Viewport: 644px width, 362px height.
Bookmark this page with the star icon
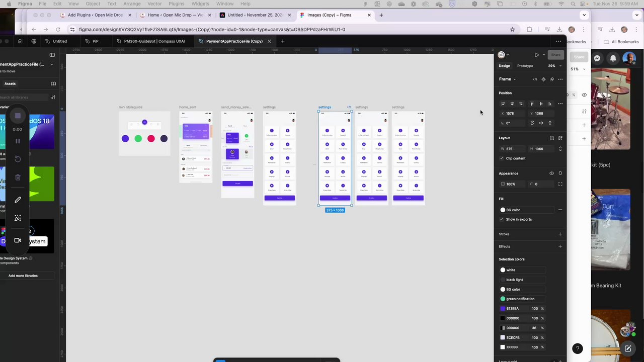[x=513, y=29]
